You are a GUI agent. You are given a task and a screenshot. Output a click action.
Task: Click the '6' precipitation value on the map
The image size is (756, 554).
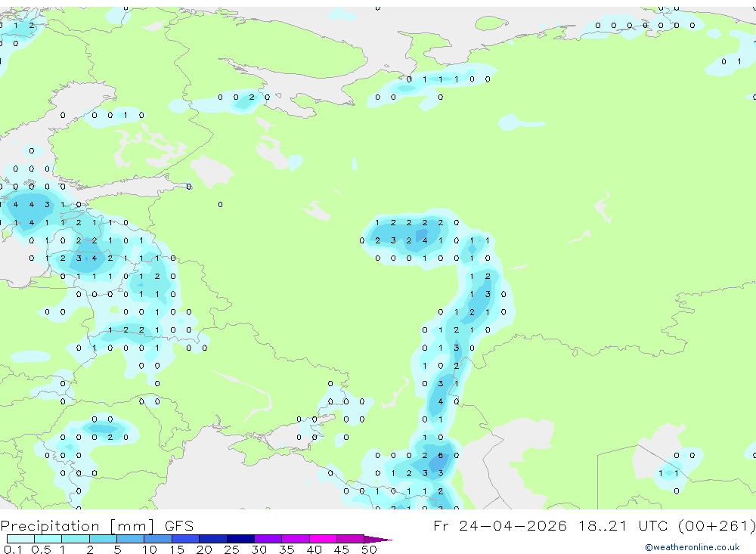(440, 455)
